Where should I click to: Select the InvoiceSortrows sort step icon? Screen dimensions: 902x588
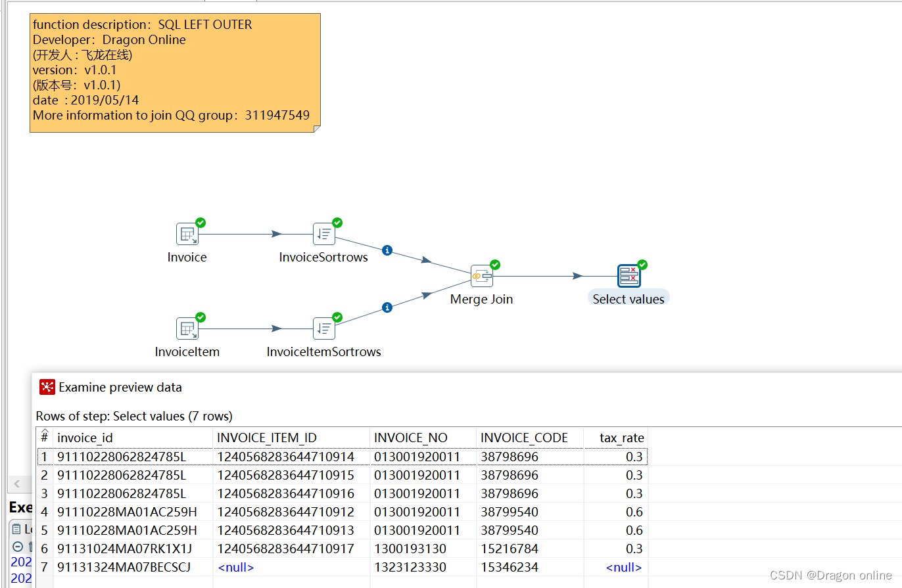323,234
